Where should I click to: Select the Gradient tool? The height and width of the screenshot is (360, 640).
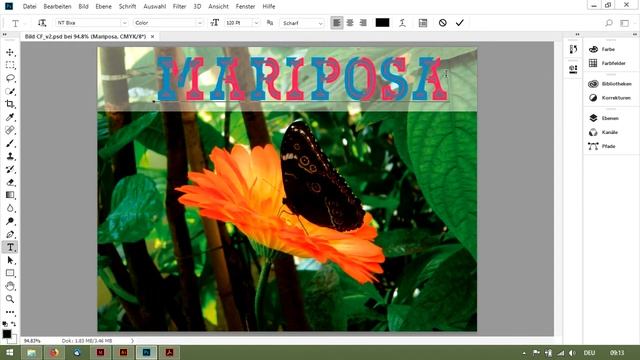point(10,195)
